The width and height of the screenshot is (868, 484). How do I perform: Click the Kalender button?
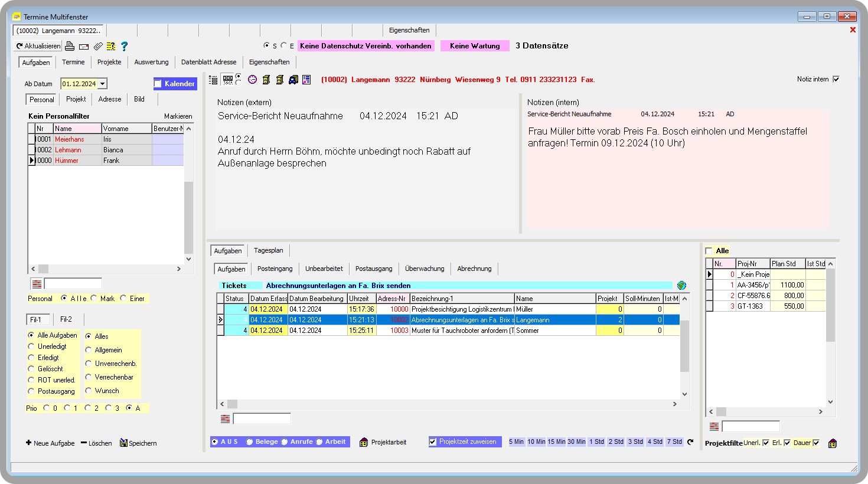pos(175,83)
